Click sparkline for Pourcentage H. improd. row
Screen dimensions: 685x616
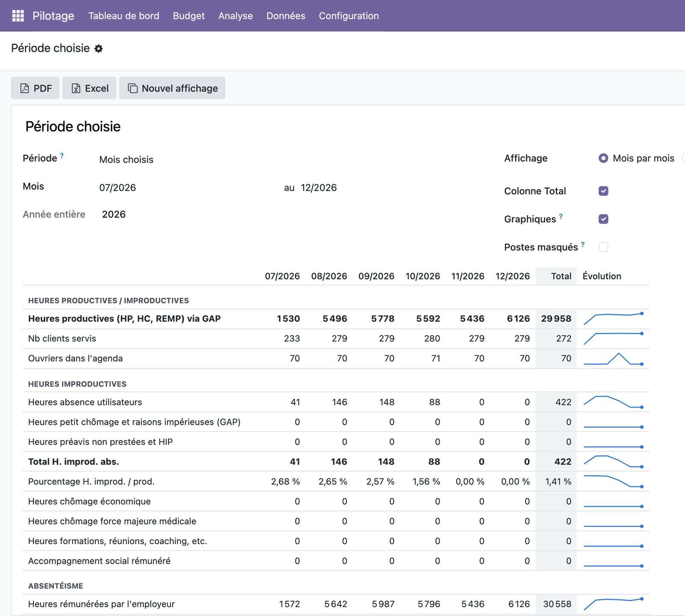tap(614, 481)
